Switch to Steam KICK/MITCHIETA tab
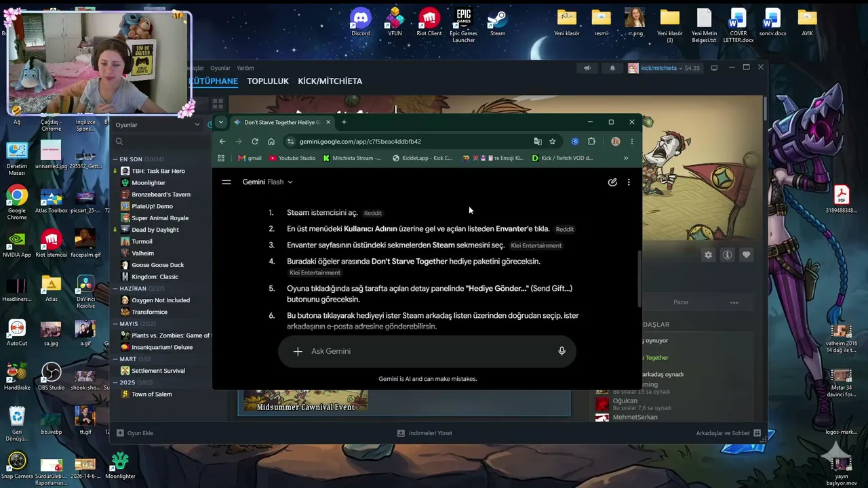This screenshot has width=868, height=488. 330,81
